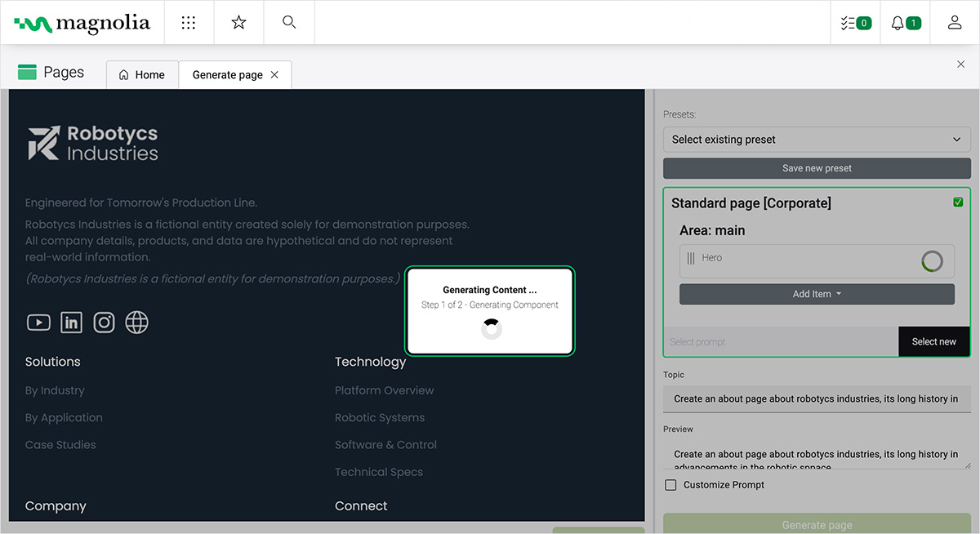
Task: Click the Save new preset button
Action: pyautogui.click(x=817, y=168)
